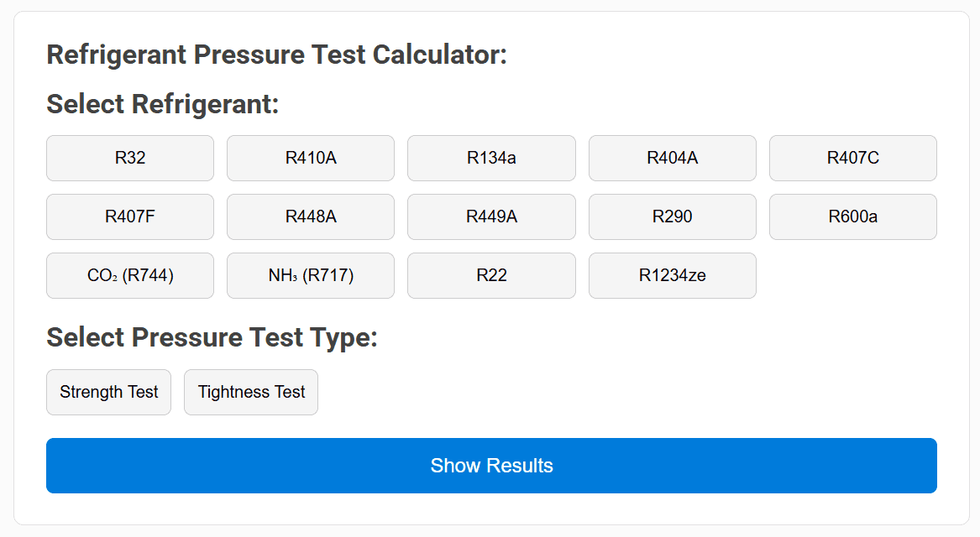
Task: Select R290 propane refrigerant
Action: click(x=672, y=216)
